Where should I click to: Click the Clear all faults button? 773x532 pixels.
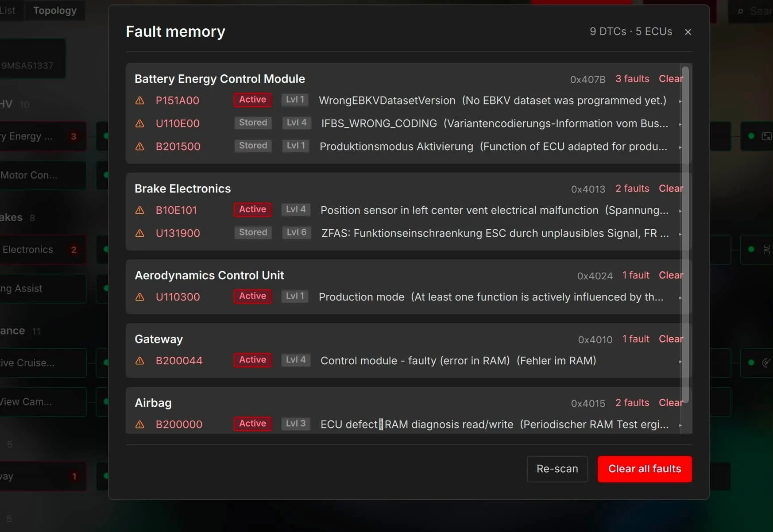pos(645,469)
